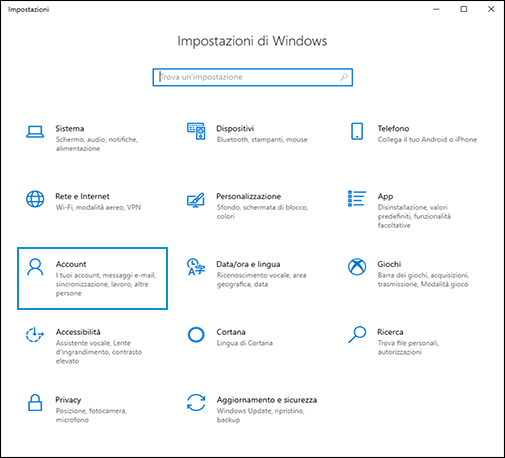Open the Cortana circle icon
This screenshot has width=505, height=458.
(x=196, y=335)
